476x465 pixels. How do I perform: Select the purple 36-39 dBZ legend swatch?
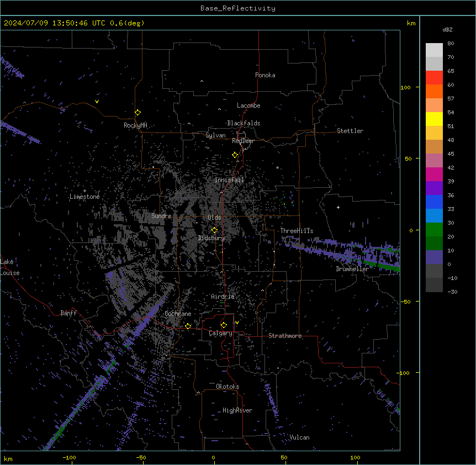click(434, 188)
